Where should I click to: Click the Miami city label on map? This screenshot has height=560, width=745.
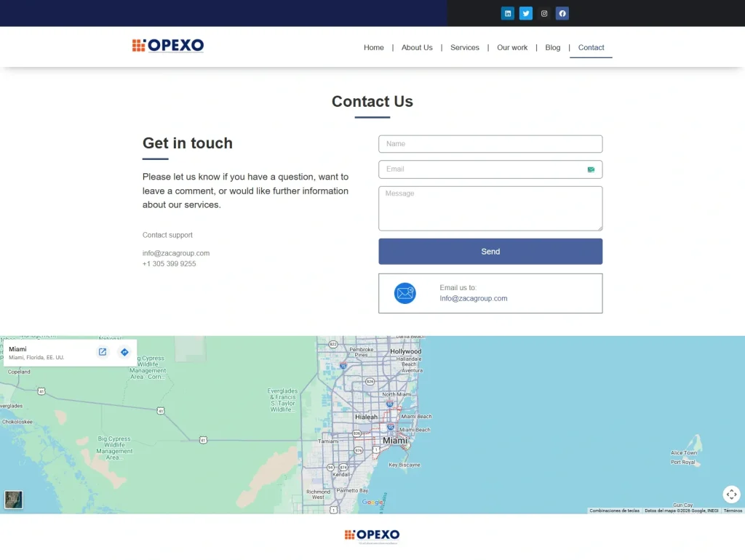click(x=395, y=440)
